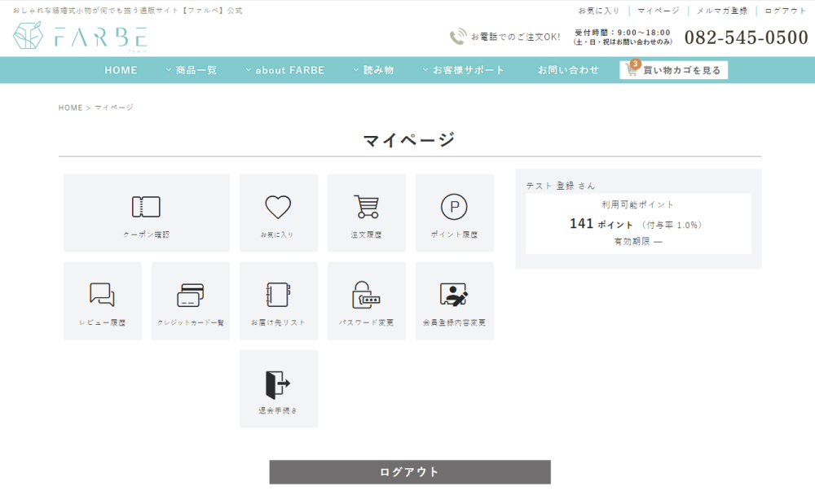Viewport: 815px width, 504px height.
Task: Open レビュー履歴 speech bubble icon
Action: [x=102, y=294]
